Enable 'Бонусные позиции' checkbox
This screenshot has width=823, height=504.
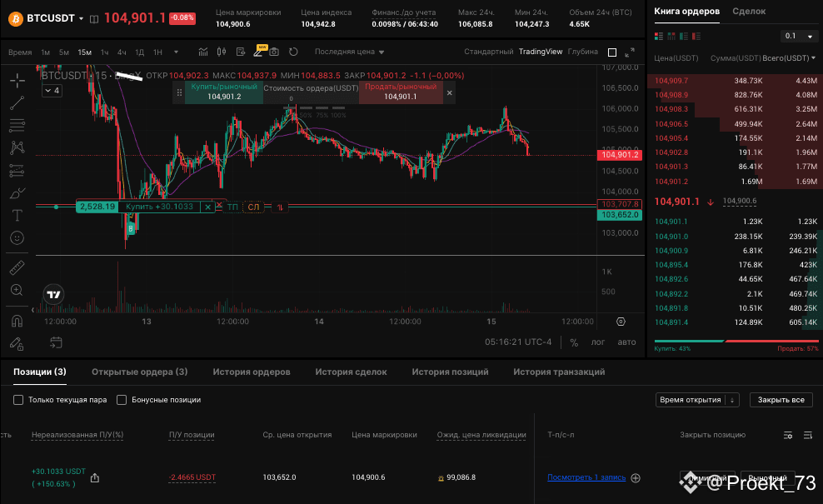(x=122, y=400)
